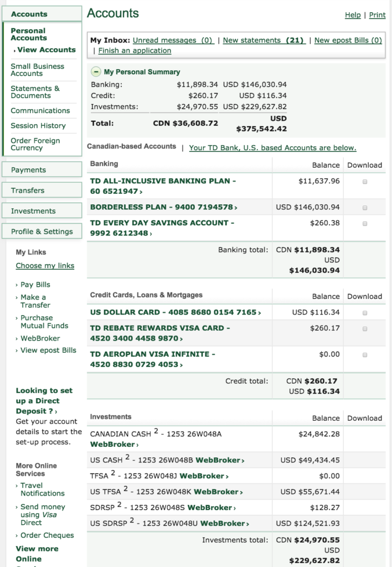Open TD Rebate Rewards Visa Card account
The height and width of the screenshot is (567, 392).
[160, 333]
